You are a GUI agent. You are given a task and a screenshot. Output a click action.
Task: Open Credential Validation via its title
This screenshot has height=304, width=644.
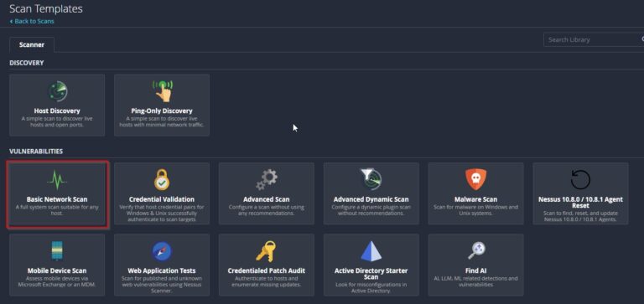(162, 199)
